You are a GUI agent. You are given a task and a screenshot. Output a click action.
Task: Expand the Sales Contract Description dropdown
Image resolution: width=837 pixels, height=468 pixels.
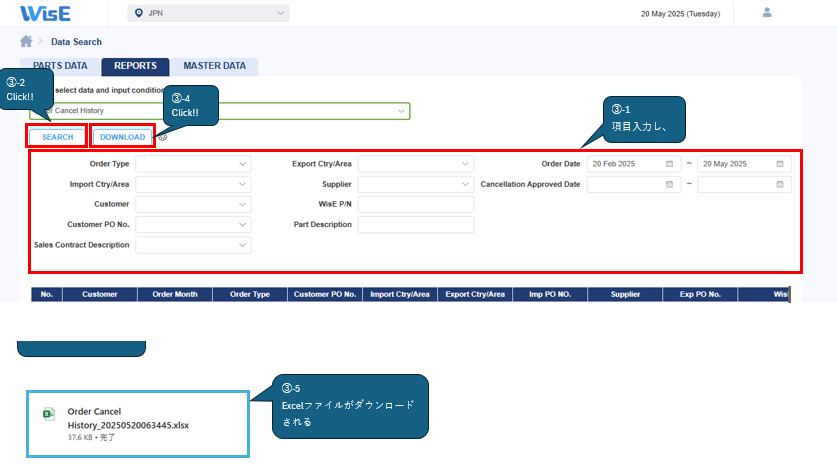point(193,245)
